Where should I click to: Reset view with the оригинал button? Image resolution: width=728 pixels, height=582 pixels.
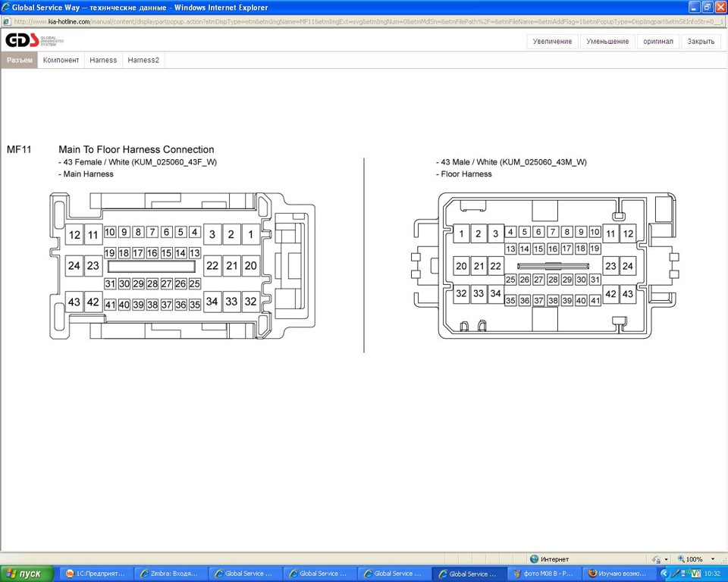[x=658, y=41]
